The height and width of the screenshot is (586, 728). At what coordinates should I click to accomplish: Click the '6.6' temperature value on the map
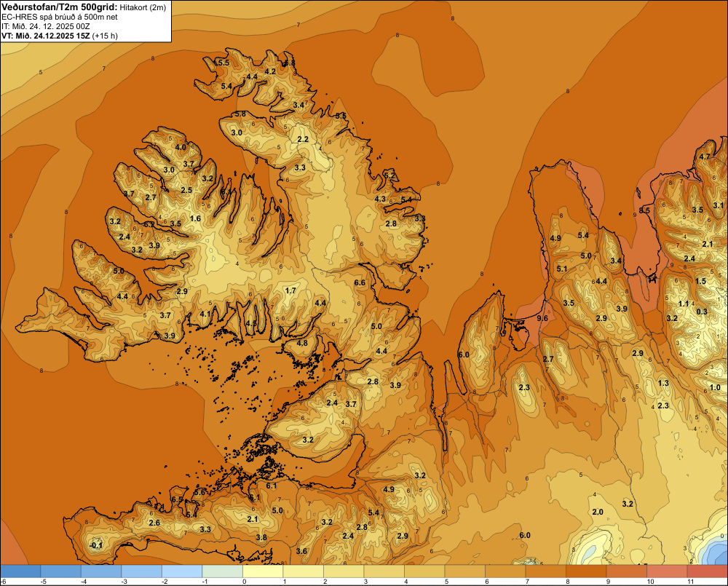click(x=360, y=282)
